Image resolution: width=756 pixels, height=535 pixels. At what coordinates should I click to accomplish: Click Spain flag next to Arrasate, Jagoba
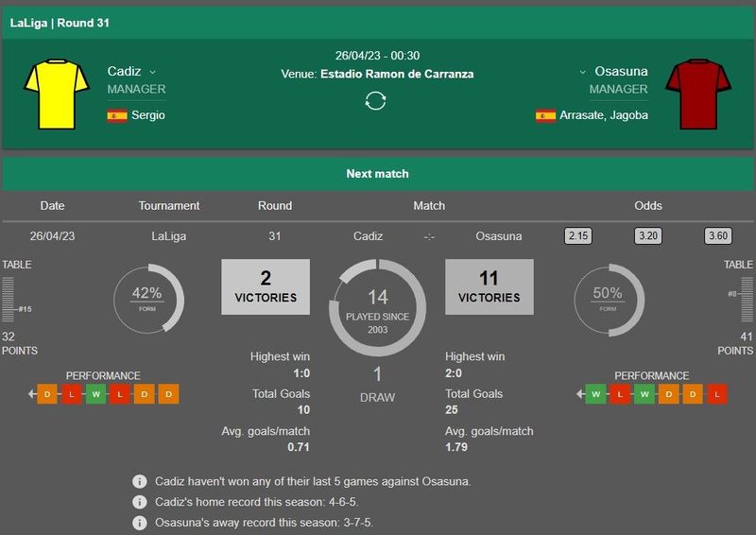(x=546, y=115)
